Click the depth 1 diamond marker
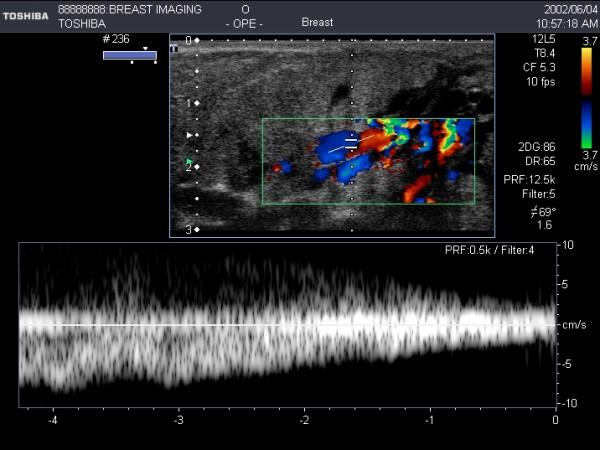Viewport: 600px width, 450px height. click(197, 103)
